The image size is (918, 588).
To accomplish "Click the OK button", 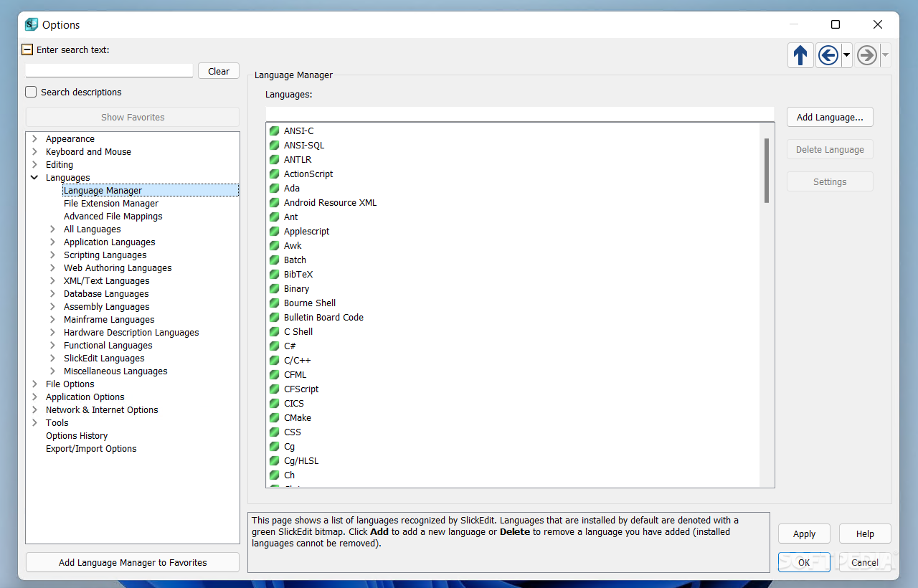I will pos(804,562).
